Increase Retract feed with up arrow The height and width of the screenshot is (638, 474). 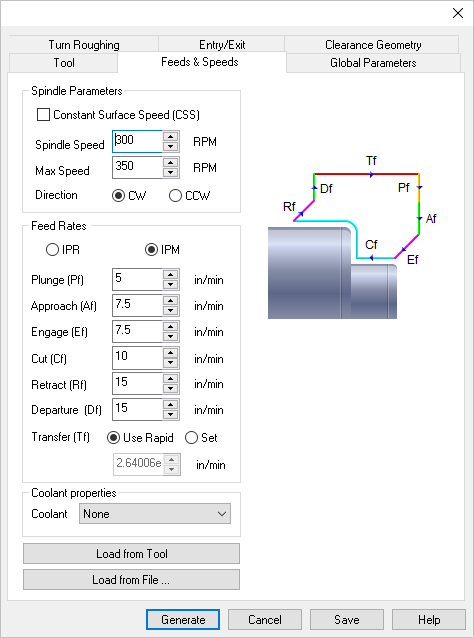click(x=170, y=379)
